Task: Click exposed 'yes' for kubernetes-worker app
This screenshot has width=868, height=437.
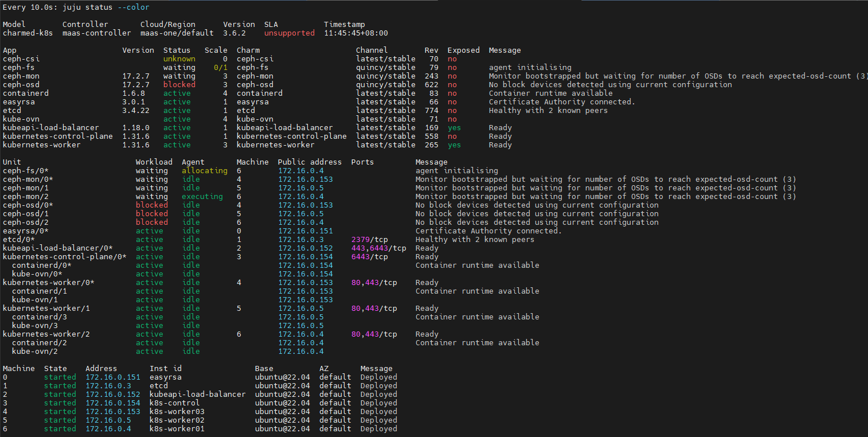Action: [455, 145]
